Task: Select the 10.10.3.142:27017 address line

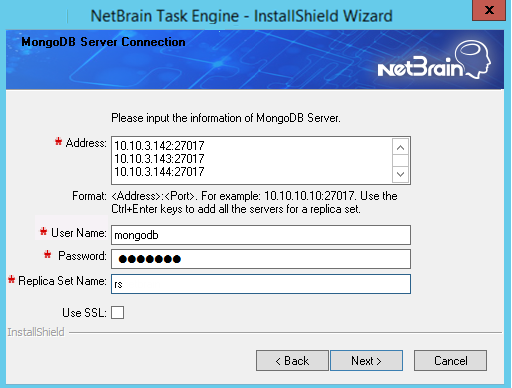Action: click(x=159, y=146)
